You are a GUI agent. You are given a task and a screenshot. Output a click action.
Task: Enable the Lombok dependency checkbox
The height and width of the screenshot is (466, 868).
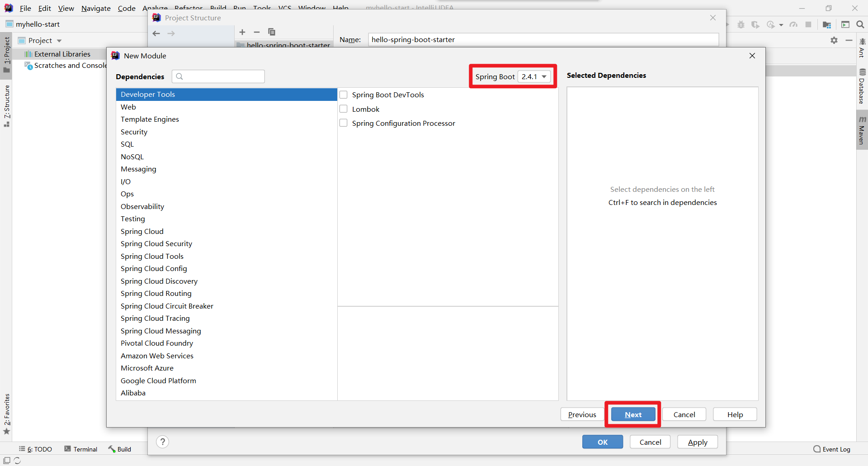click(x=344, y=109)
